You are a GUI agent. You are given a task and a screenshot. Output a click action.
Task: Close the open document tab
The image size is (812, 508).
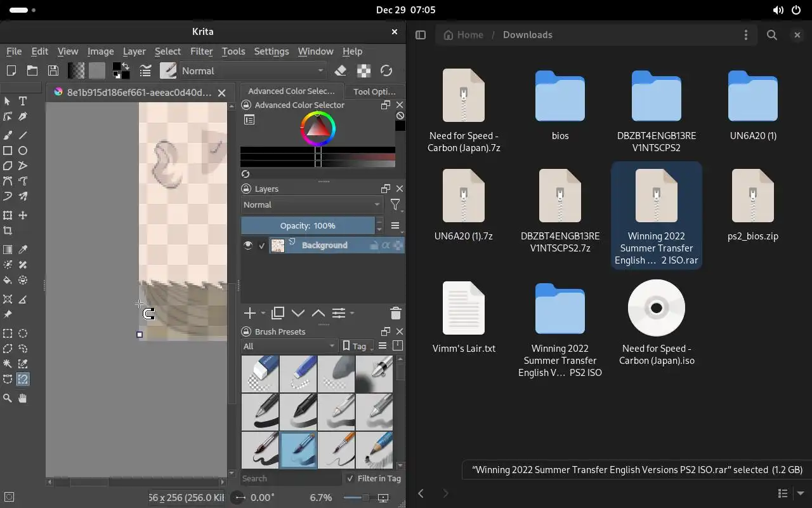(221, 93)
